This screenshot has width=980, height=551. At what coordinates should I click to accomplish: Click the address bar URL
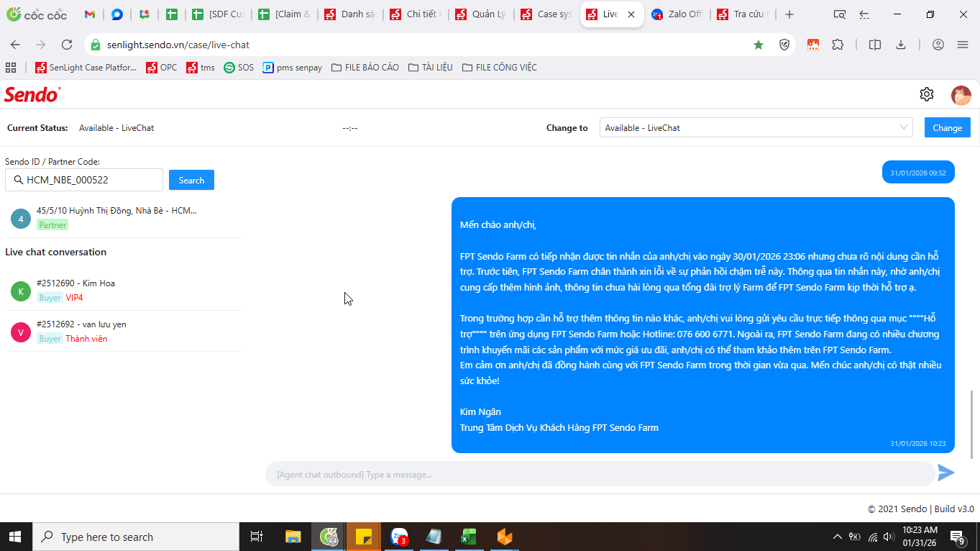coord(178,45)
